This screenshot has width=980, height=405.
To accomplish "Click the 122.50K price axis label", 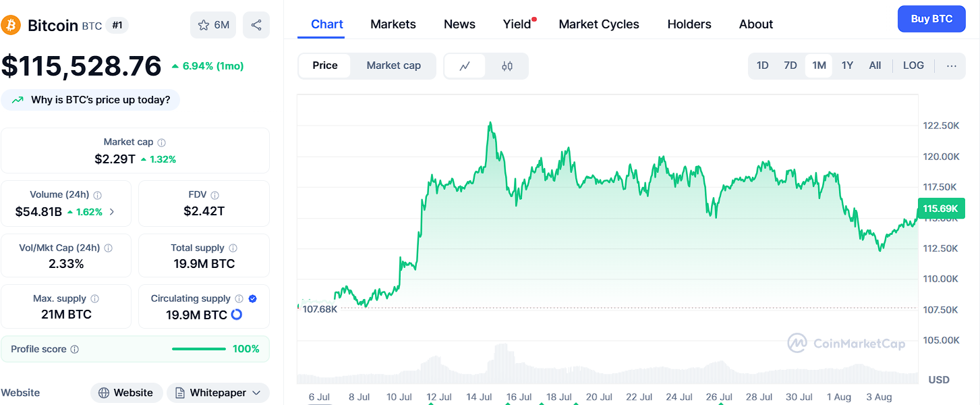I will pyautogui.click(x=941, y=126).
